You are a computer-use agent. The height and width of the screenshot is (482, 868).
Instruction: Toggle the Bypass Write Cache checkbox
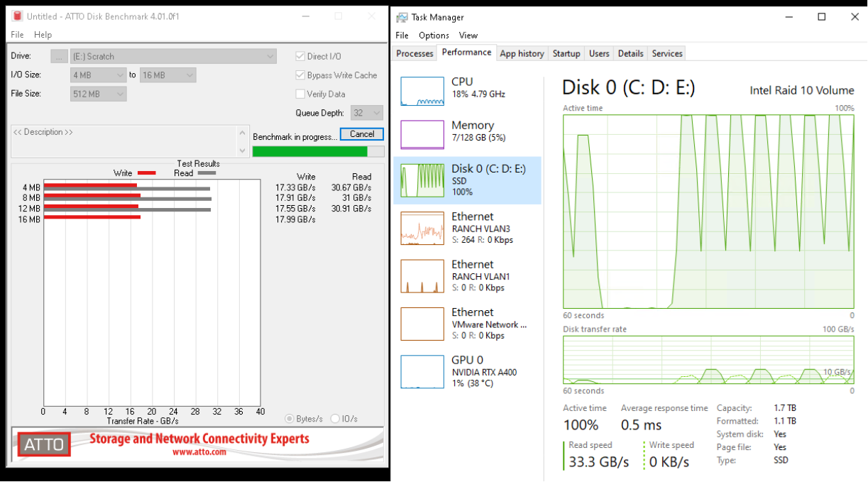click(x=301, y=75)
